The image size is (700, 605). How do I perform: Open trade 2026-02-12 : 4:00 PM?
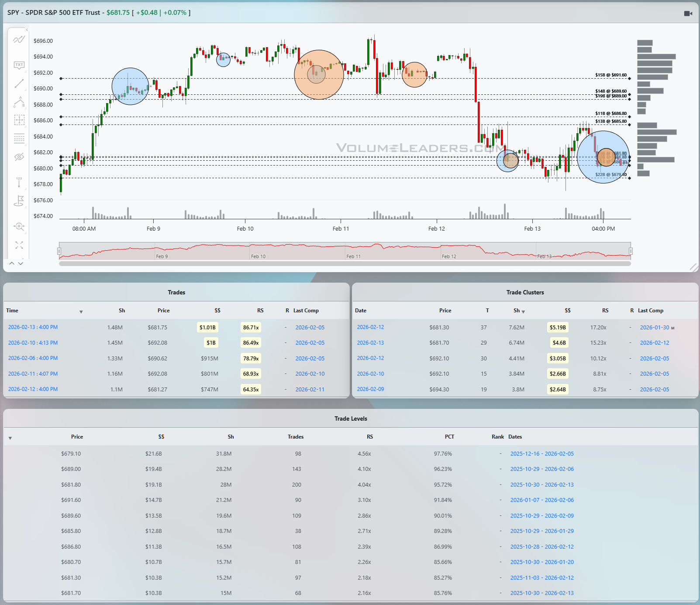pos(33,389)
